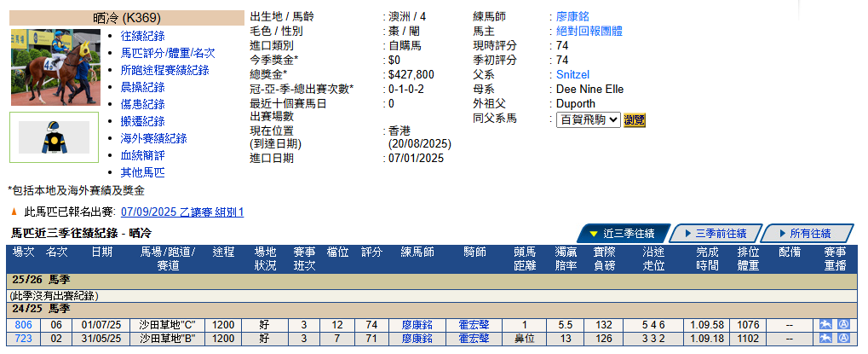The width and height of the screenshot is (868, 354).
Task: Open race entry 07/09/2025 乙讓賽 link
Action: (x=182, y=212)
